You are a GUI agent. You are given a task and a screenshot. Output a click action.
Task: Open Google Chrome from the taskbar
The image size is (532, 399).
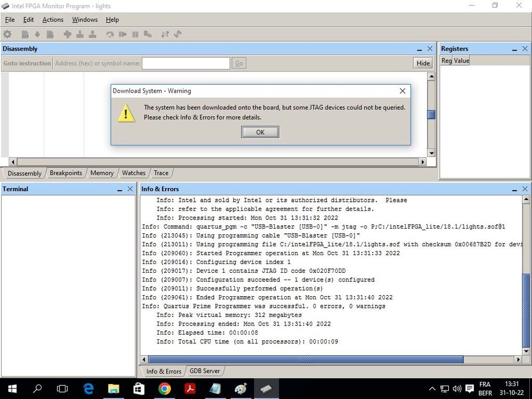164,389
